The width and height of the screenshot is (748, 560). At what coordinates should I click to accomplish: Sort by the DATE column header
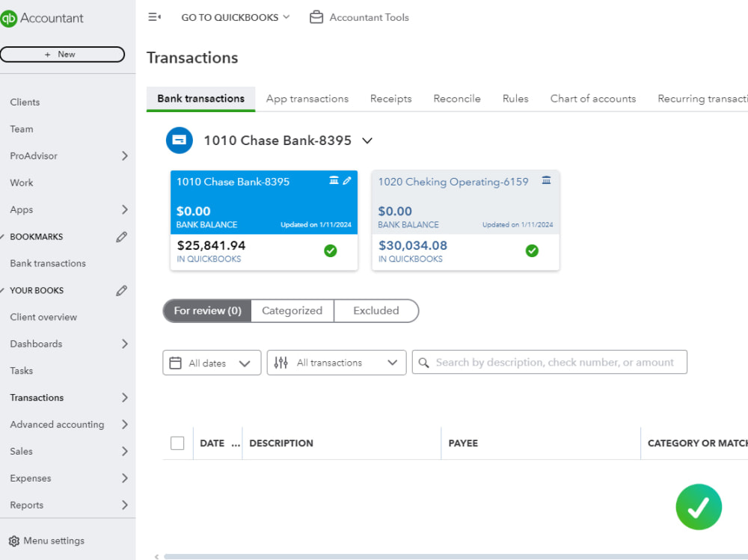(x=212, y=443)
